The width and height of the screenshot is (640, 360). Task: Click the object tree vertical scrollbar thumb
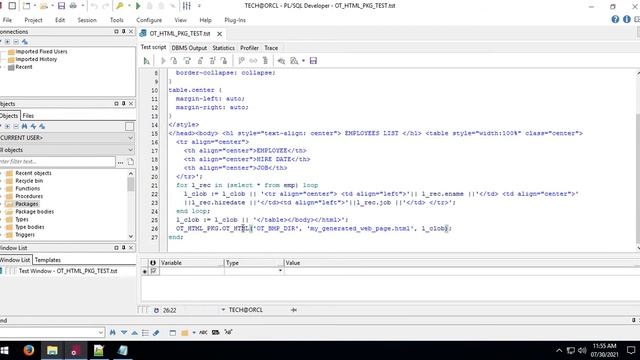point(131,184)
